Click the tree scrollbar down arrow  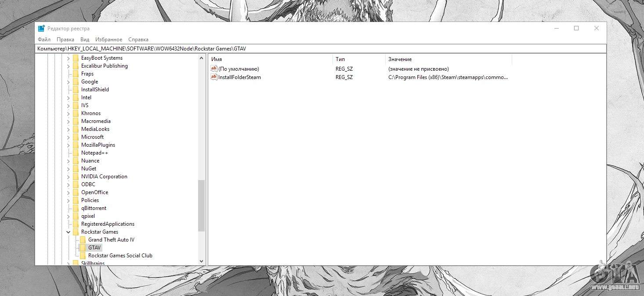pos(202,261)
